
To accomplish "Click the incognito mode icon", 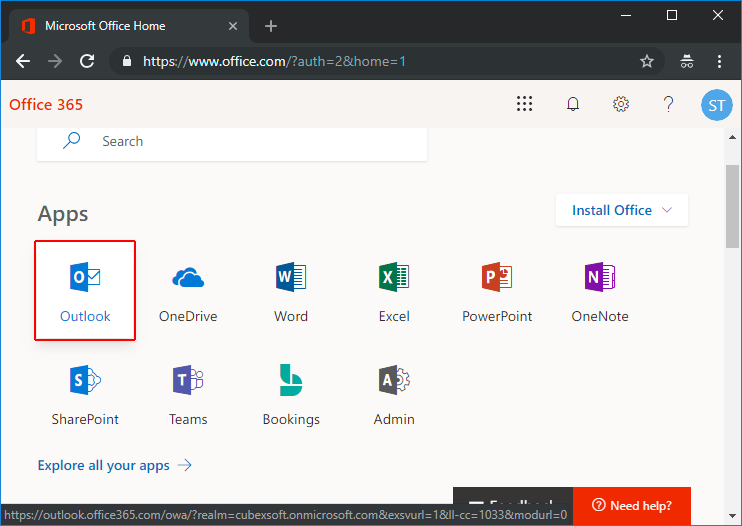I will pos(687,61).
